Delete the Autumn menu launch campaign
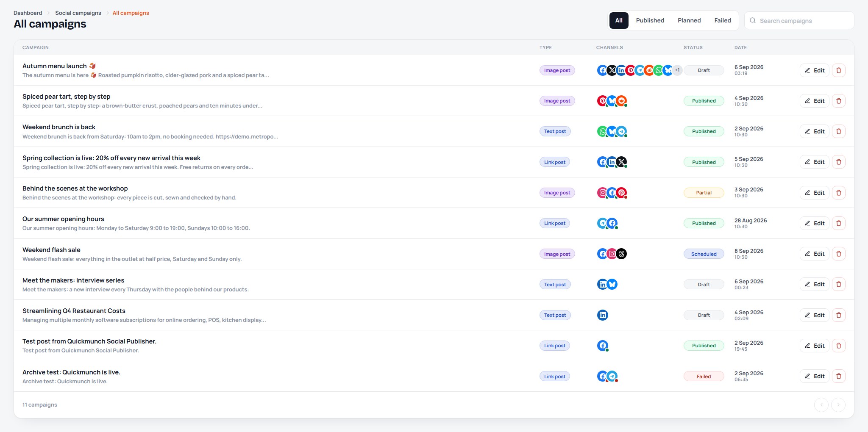The width and height of the screenshot is (868, 432). coord(839,70)
